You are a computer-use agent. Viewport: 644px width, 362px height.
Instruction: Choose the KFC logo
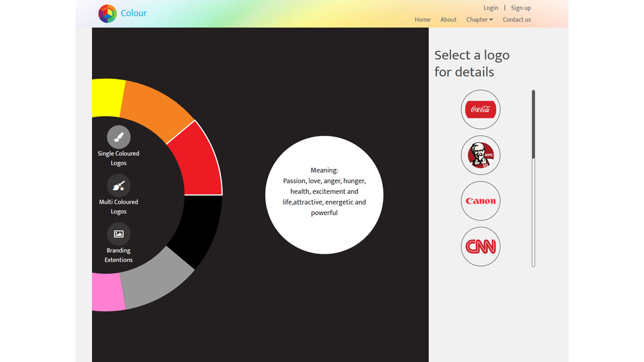[480, 155]
